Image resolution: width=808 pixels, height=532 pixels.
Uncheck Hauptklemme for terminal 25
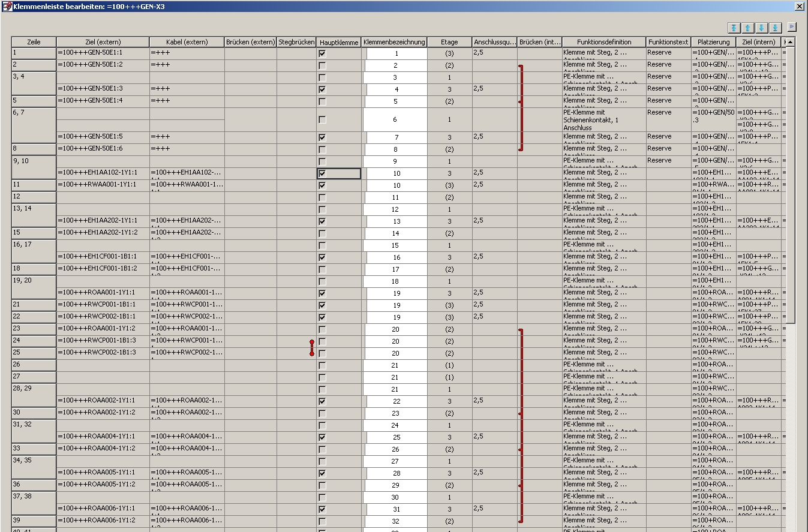coord(322,438)
